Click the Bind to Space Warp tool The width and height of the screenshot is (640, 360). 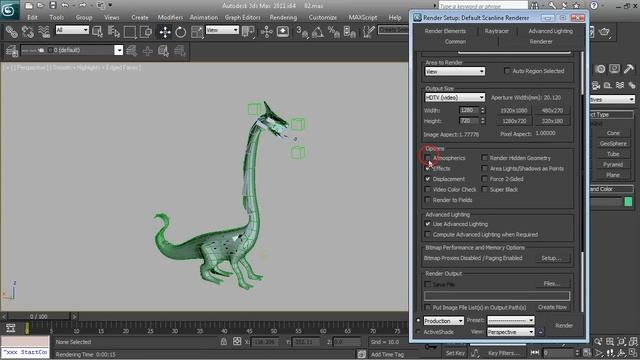click(x=44, y=31)
